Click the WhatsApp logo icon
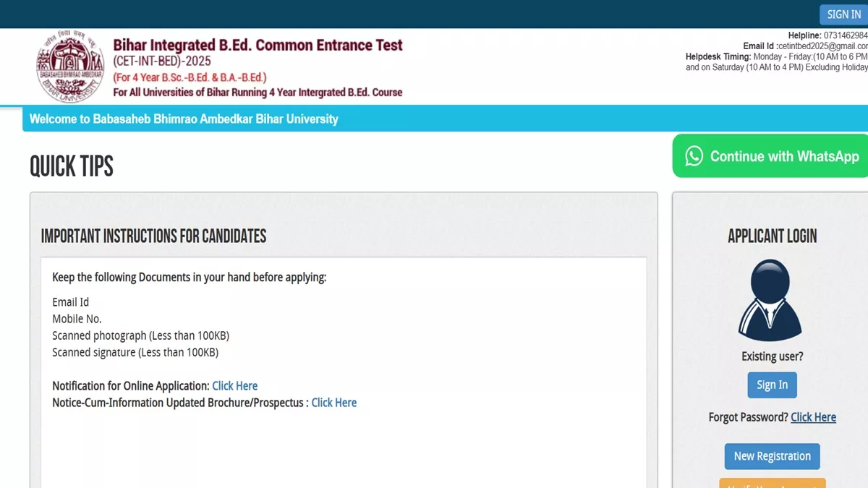 [694, 156]
